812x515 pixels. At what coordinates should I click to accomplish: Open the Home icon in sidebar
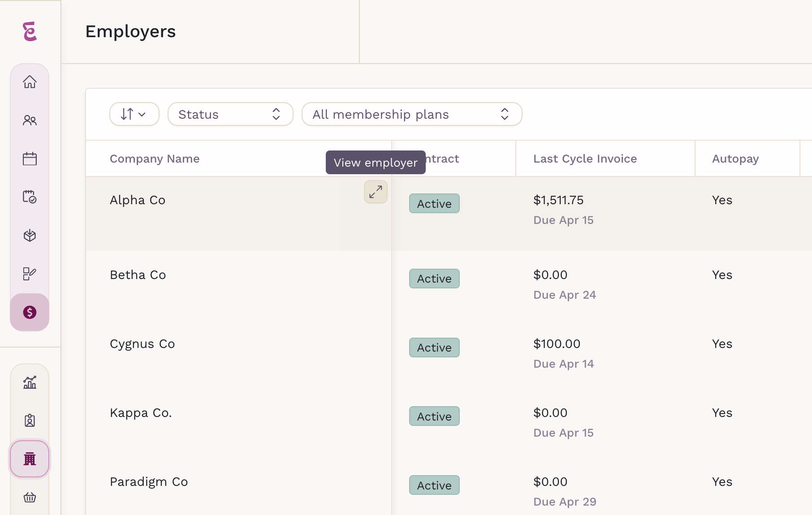coord(30,82)
